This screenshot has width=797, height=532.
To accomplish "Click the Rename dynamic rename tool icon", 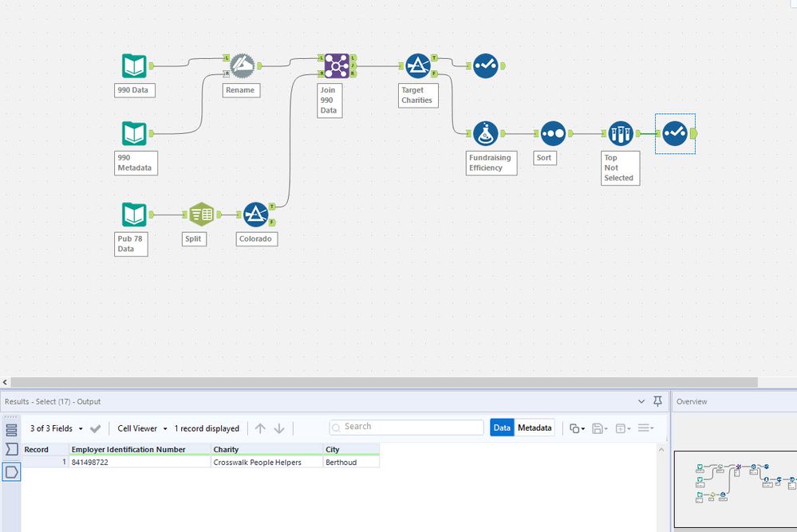I will [243, 66].
